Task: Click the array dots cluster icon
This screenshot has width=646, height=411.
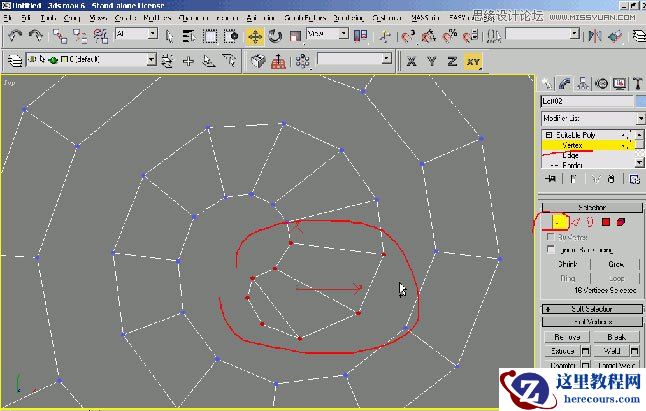Action: tap(302, 61)
